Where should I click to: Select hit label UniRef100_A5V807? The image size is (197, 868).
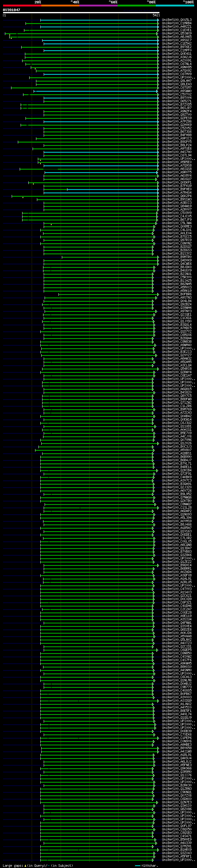[176, 450]
